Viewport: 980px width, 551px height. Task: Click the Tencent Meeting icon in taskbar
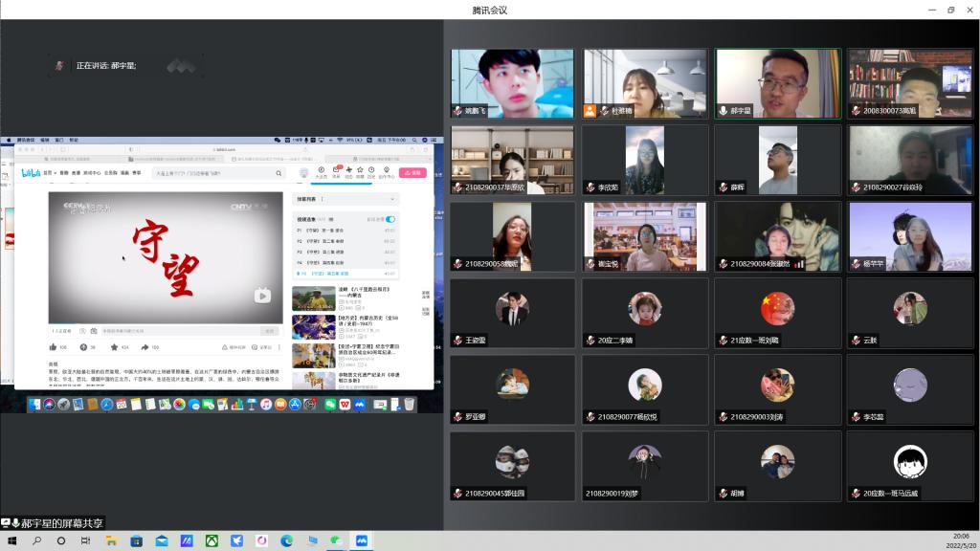(x=362, y=541)
